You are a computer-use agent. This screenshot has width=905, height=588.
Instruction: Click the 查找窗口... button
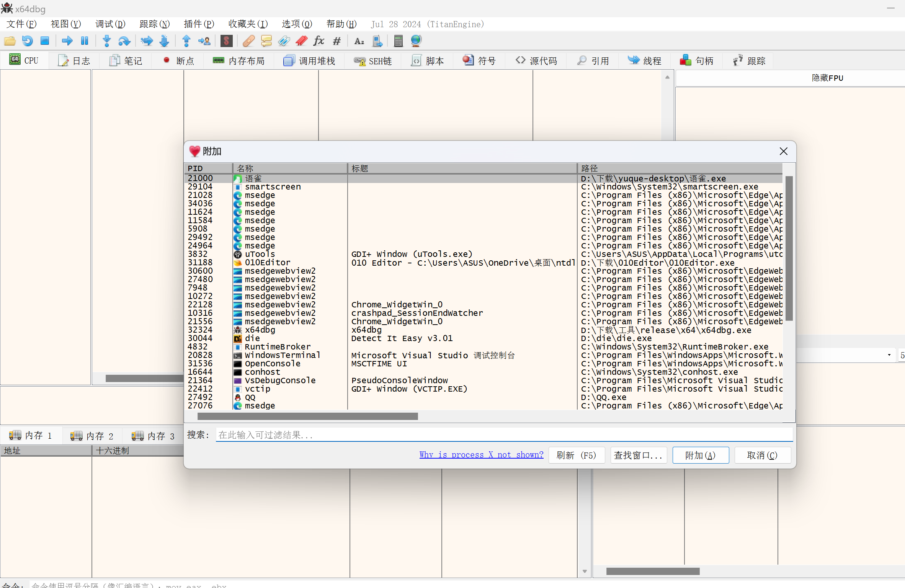click(x=639, y=455)
